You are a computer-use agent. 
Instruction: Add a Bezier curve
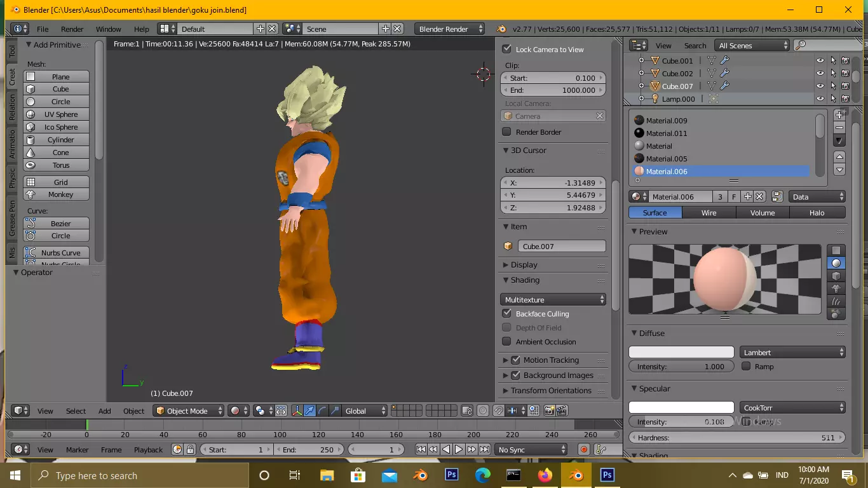click(x=57, y=223)
